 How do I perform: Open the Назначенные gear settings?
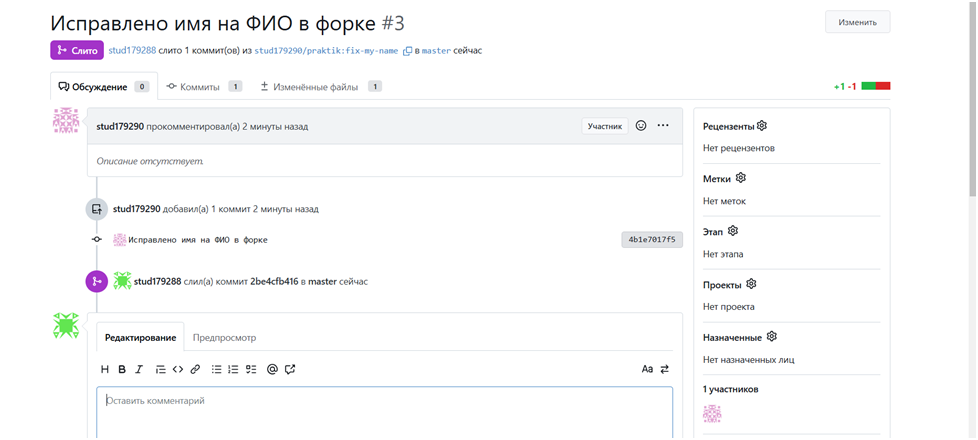[x=771, y=337]
